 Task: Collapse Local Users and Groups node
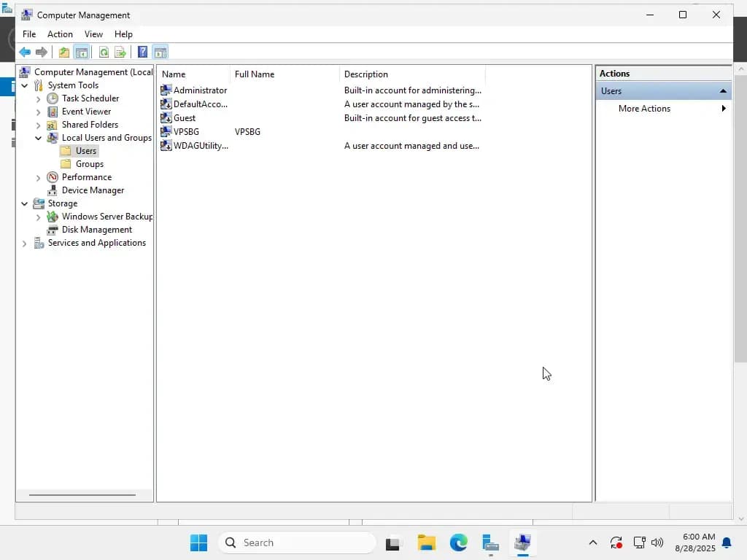point(38,138)
